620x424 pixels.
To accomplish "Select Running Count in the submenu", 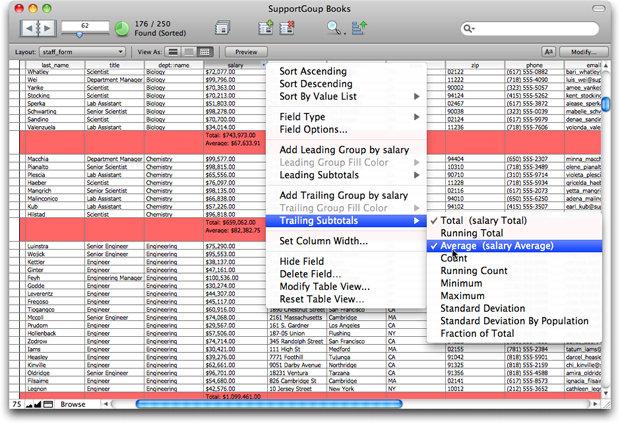I will [514, 271].
